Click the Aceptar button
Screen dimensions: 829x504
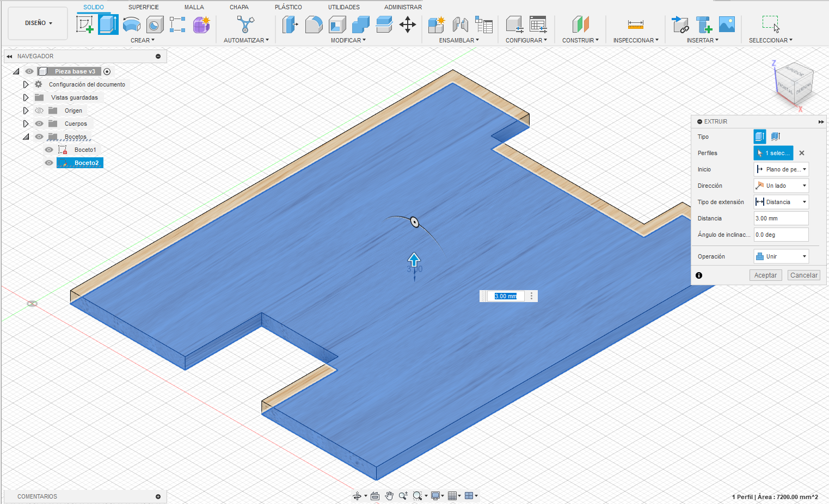765,275
